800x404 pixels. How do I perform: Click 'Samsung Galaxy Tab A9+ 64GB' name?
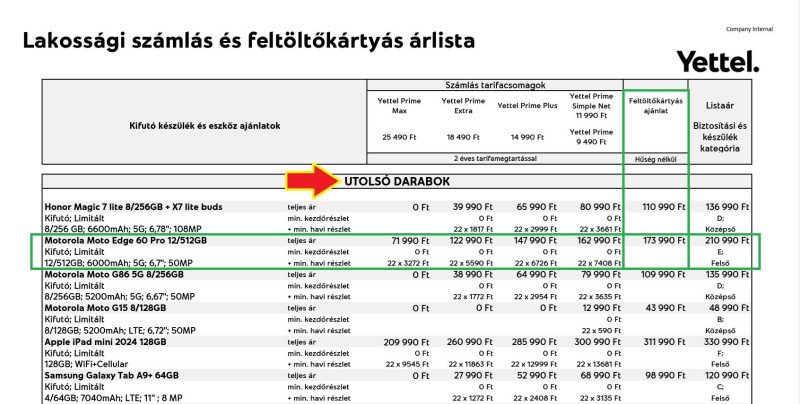[x=111, y=375]
